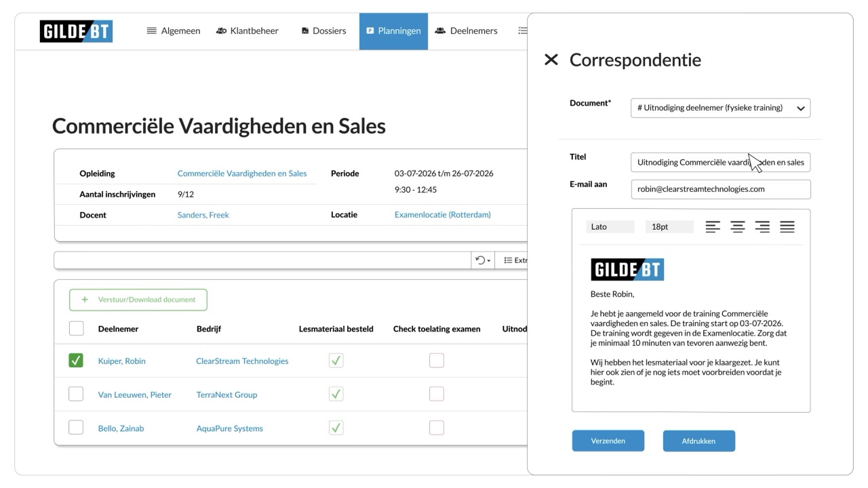Viewport: 868px width, 488px height.
Task: Click the Lesmateriaal besteld column header
Action: tap(336, 329)
